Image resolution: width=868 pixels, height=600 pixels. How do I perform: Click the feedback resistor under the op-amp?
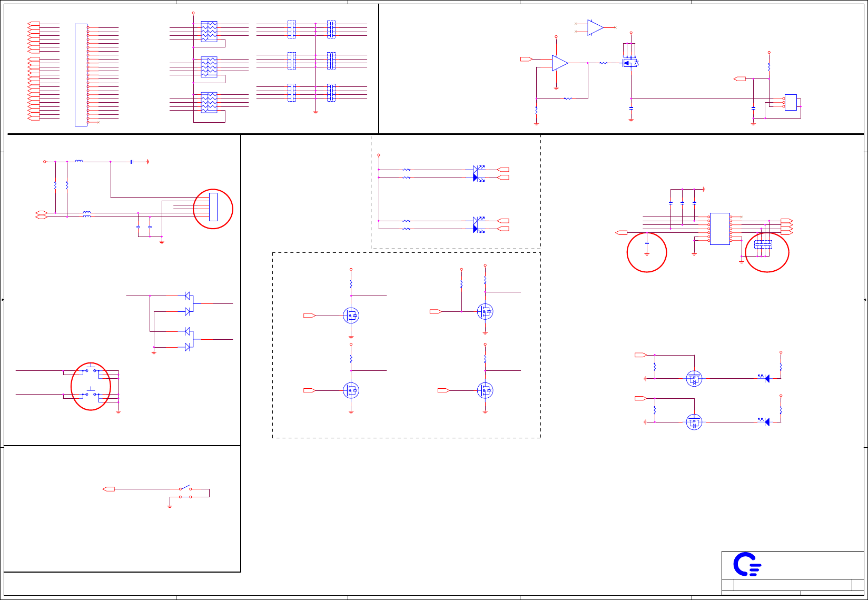pyautogui.click(x=568, y=99)
